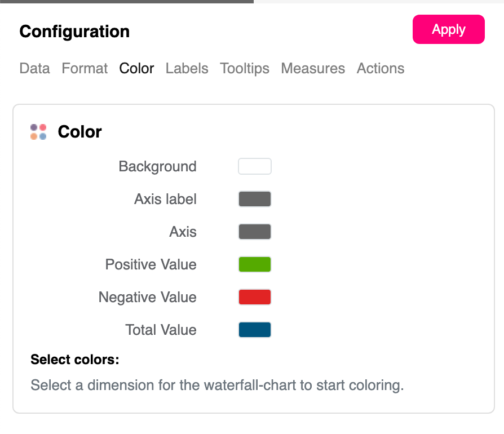Open the white Background color swatch

[x=255, y=167]
